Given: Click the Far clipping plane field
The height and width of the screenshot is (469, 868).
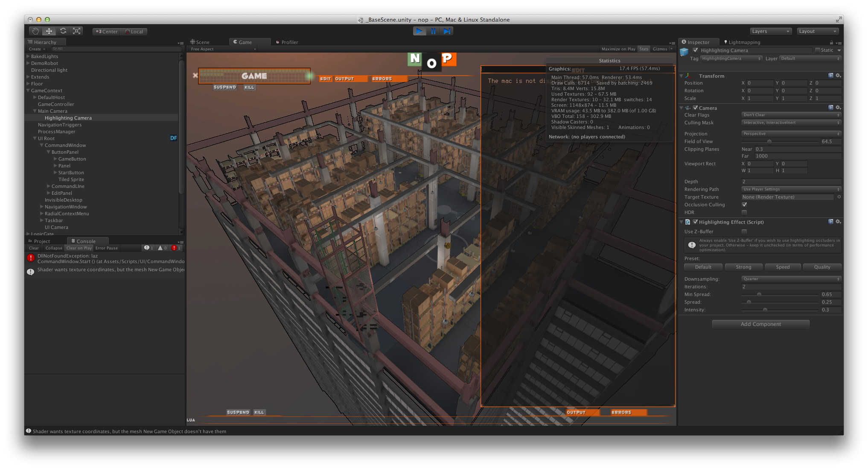Looking at the screenshot, I should [797, 156].
